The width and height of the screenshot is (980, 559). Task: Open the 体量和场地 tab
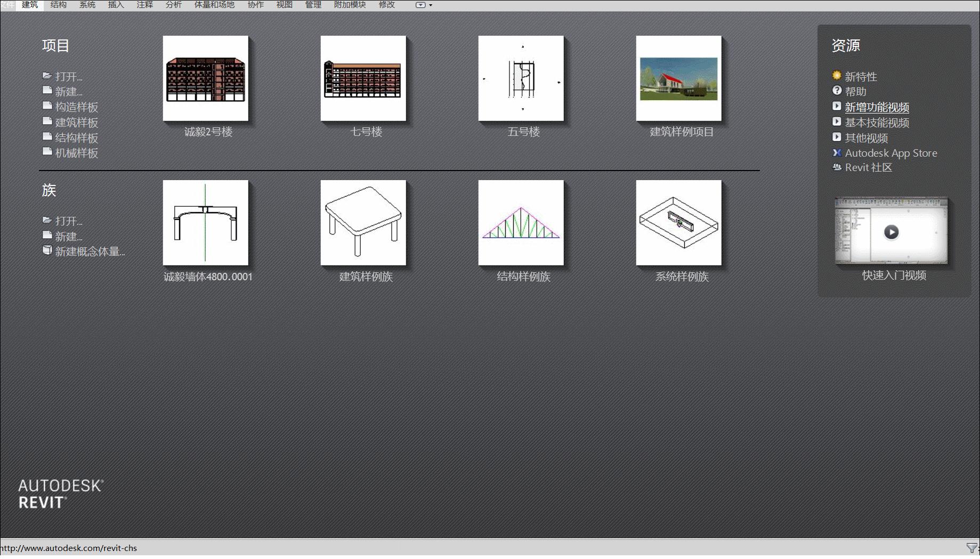[x=214, y=5]
